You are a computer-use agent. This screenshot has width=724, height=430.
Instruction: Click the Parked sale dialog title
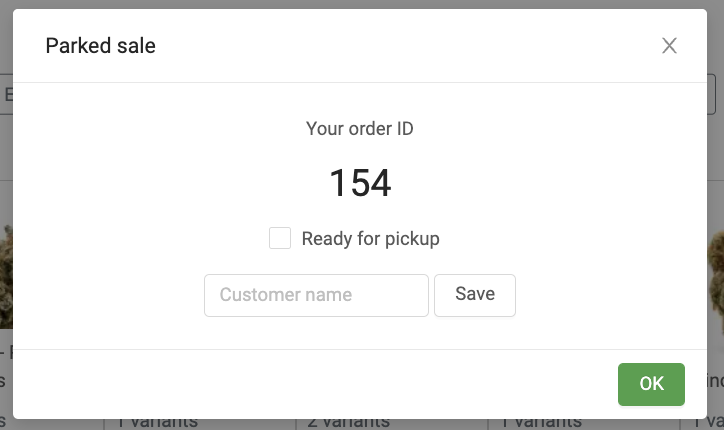tap(100, 46)
